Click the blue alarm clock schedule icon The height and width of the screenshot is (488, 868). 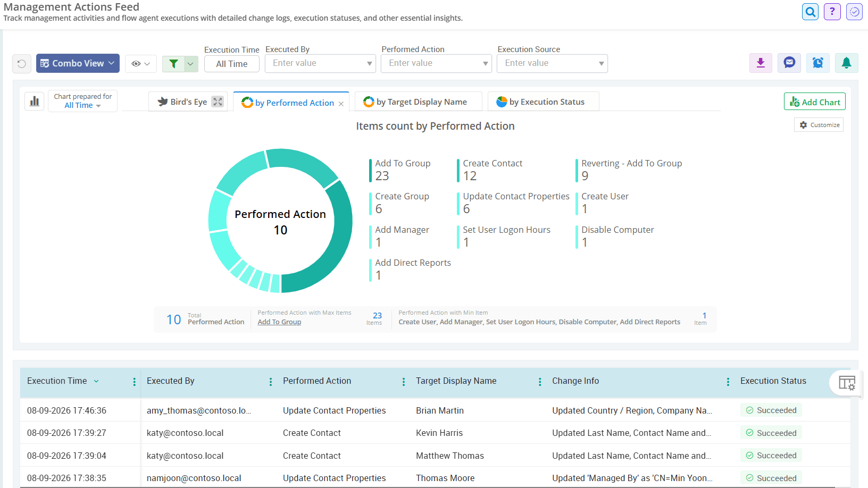pyautogui.click(x=817, y=63)
